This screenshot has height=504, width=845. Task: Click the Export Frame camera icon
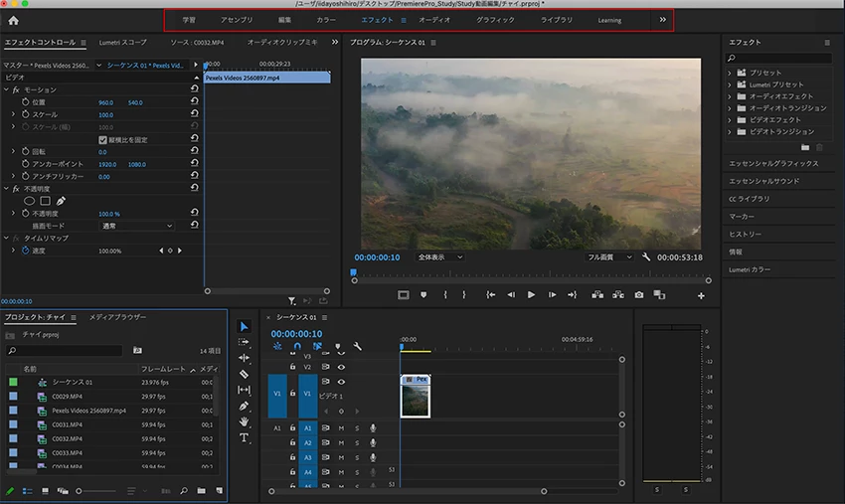pos(638,295)
